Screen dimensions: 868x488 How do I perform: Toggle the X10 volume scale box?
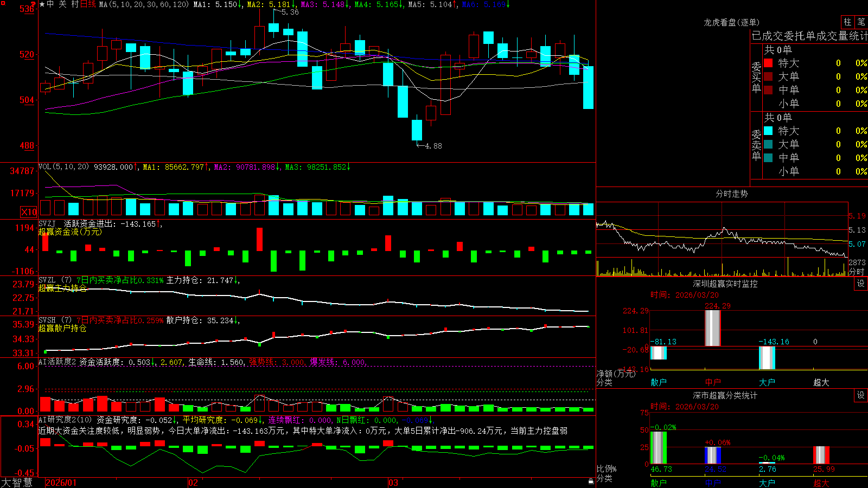pyautogui.click(x=29, y=212)
